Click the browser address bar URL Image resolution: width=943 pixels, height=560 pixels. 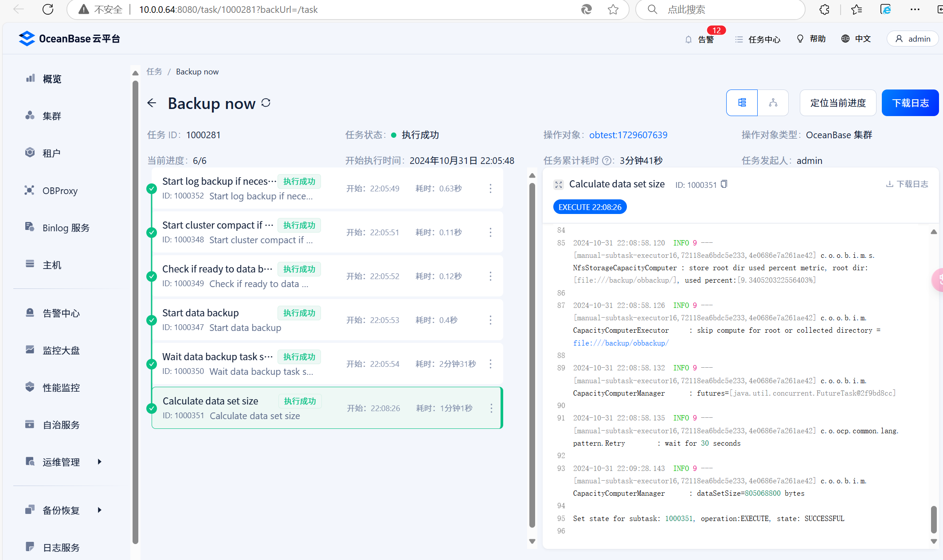[228, 10]
